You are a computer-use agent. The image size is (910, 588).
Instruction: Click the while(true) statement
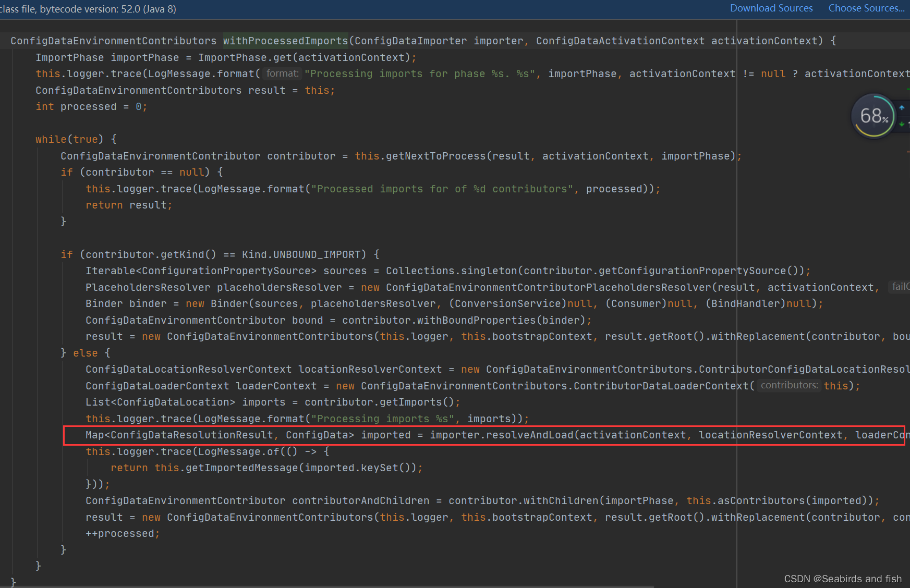coord(69,139)
